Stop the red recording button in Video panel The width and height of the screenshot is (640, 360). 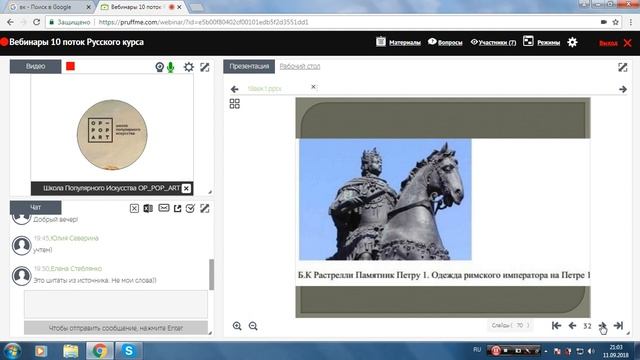pos(70,66)
